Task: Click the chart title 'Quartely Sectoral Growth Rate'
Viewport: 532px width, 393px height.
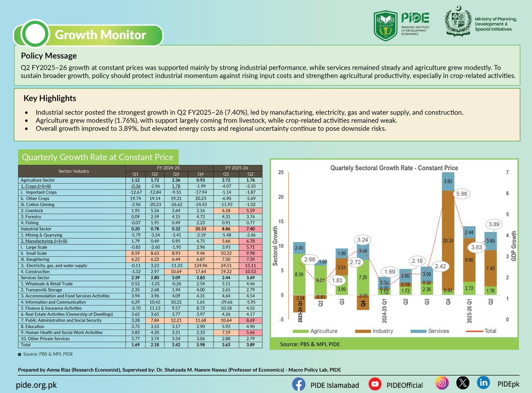Action: [394, 168]
